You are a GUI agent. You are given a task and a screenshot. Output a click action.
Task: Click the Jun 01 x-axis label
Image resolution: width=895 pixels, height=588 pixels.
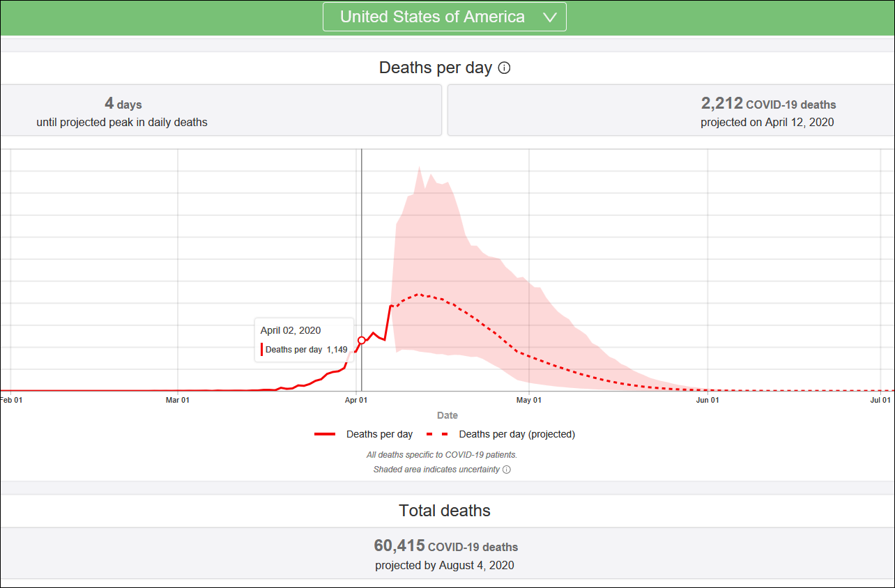click(x=707, y=400)
